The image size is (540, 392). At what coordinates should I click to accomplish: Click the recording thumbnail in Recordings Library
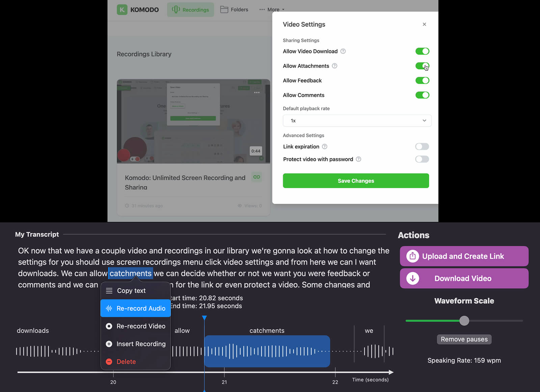coord(193,121)
